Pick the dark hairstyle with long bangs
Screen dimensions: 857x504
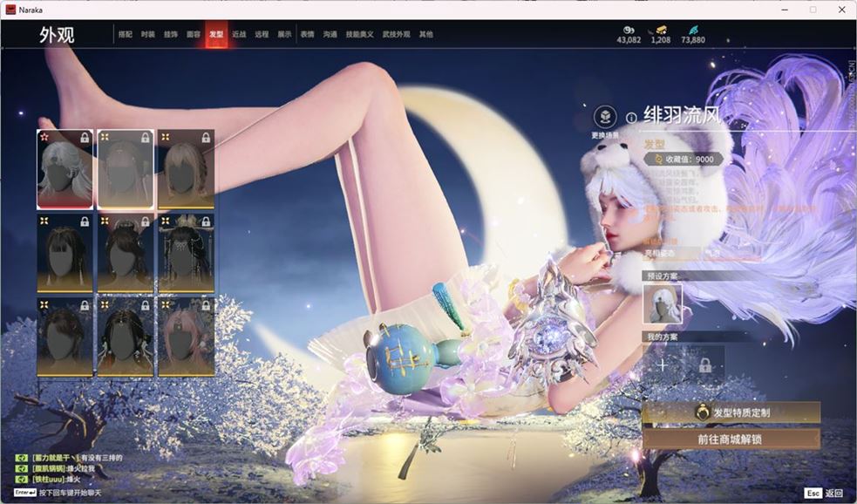(65, 253)
